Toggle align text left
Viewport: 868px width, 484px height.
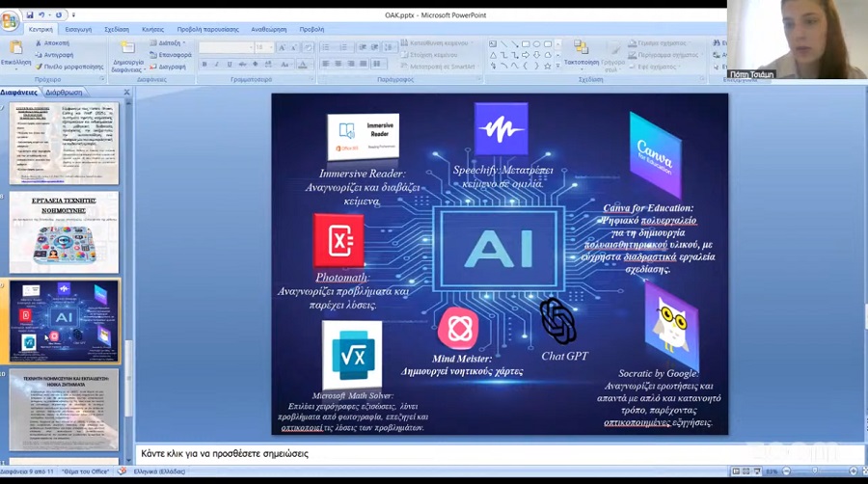pyautogui.click(x=326, y=65)
